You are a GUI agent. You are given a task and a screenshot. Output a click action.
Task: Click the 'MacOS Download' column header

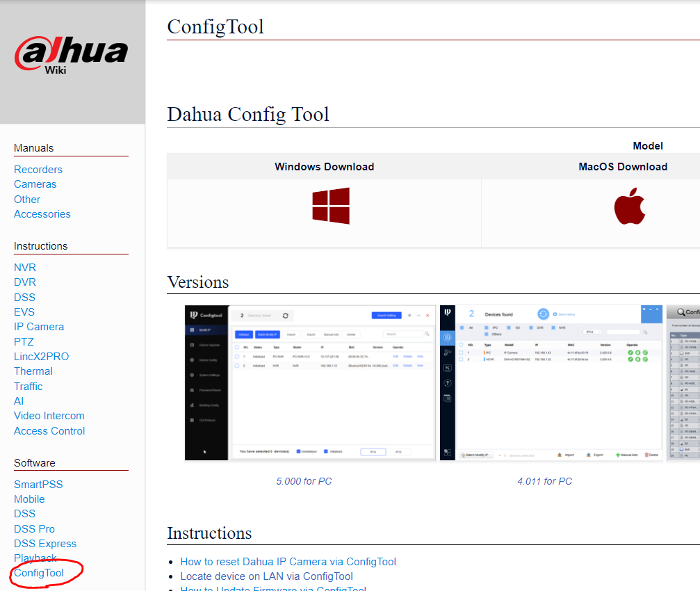coord(624,166)
